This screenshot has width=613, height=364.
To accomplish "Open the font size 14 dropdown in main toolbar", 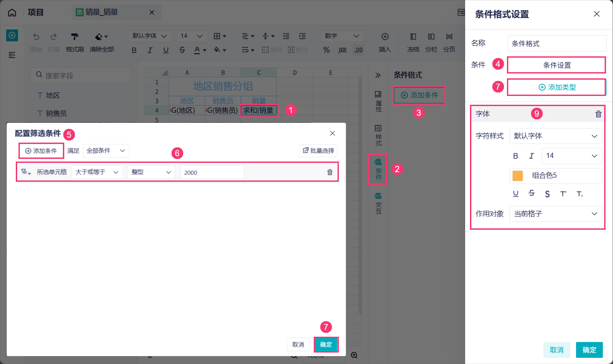I will pyautogui.click(x=192, y=36).
